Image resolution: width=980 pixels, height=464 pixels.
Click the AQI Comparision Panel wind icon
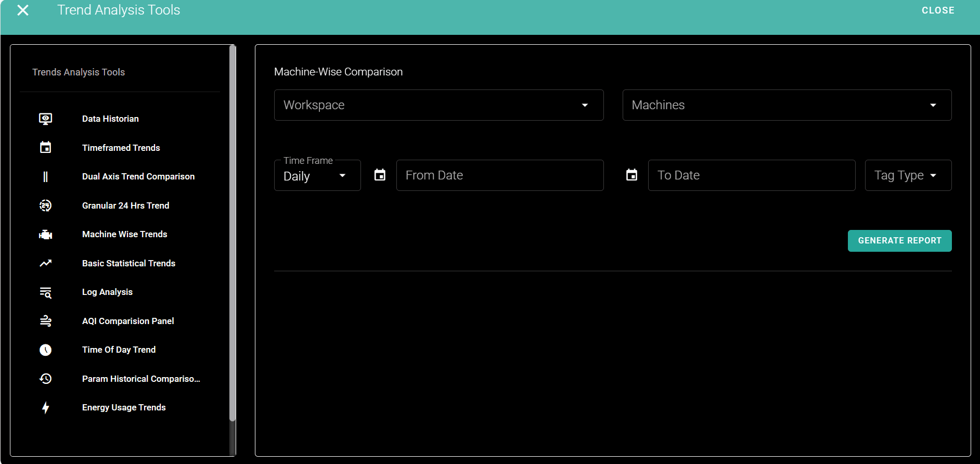[46, 321]
